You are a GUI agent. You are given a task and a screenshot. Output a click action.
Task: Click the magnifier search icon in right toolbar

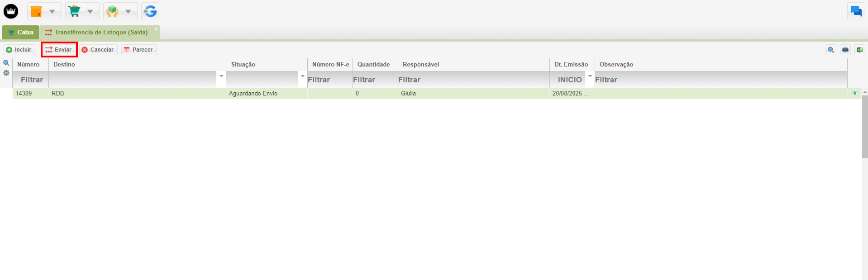tap(830, 50)
